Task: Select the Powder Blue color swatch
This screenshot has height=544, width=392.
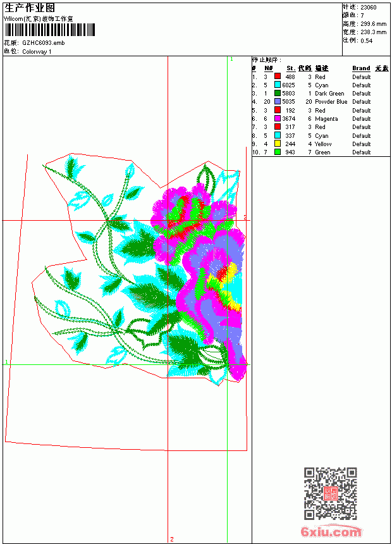Action: pyautogui.click(x=278, y=101)
